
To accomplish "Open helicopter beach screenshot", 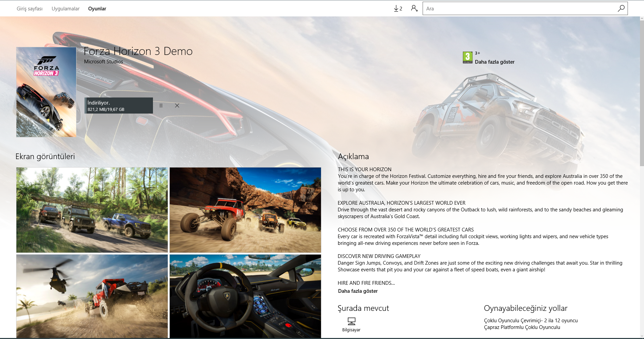I will 92,296.
